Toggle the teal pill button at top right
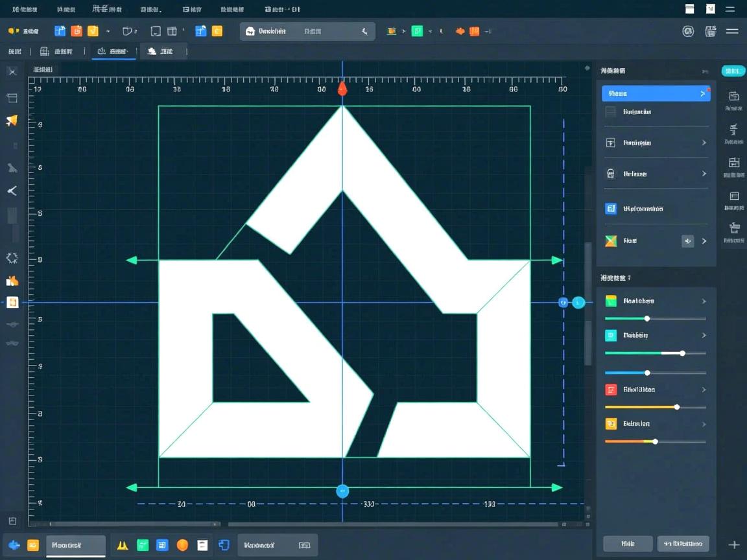 coord(733,71)
